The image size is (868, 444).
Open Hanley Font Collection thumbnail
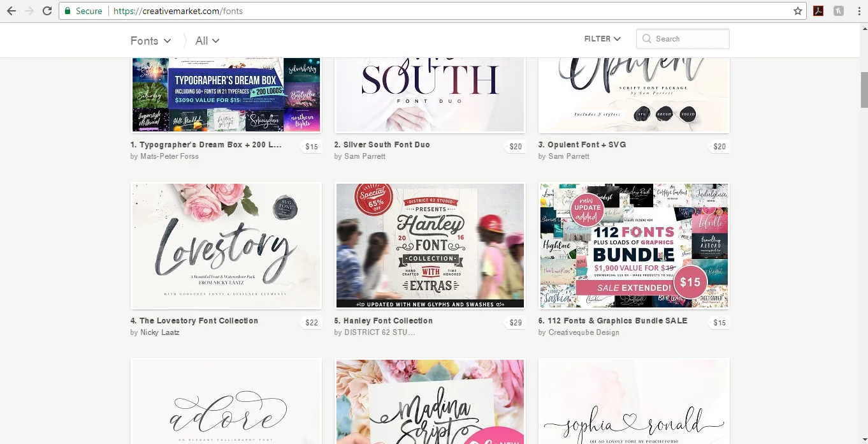click(x=430, y=246)
